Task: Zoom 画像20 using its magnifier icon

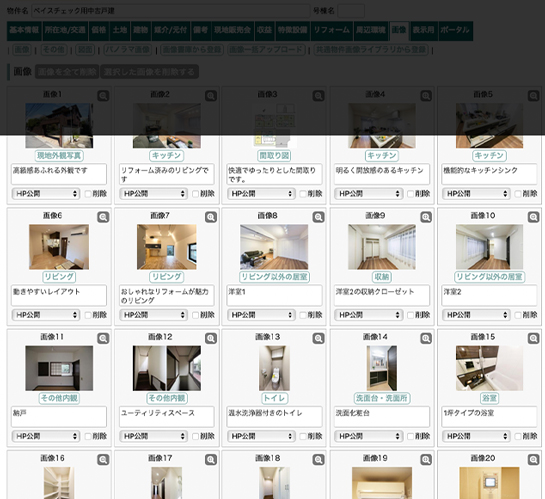Action: point(534,460)
